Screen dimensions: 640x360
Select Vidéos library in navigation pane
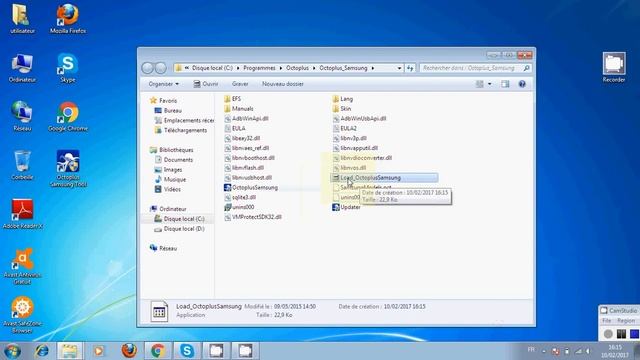pos(168,189)
